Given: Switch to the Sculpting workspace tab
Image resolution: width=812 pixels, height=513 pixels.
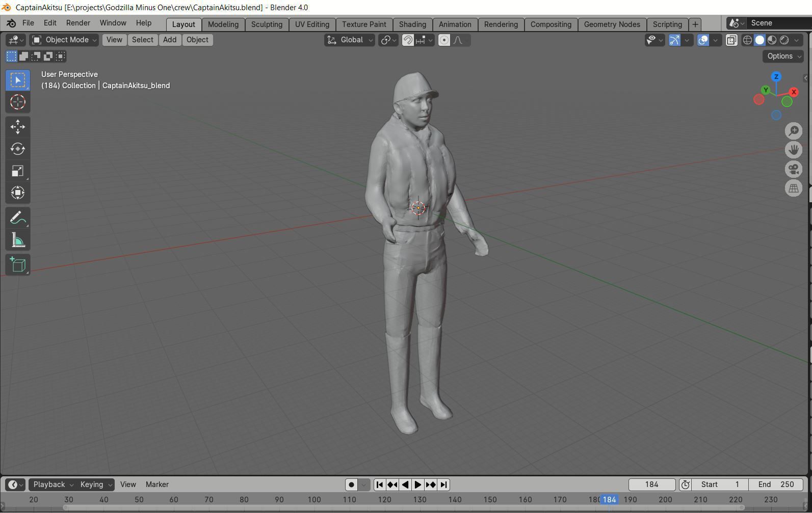Looking at the screenshot, I should (x=267, y=24).
